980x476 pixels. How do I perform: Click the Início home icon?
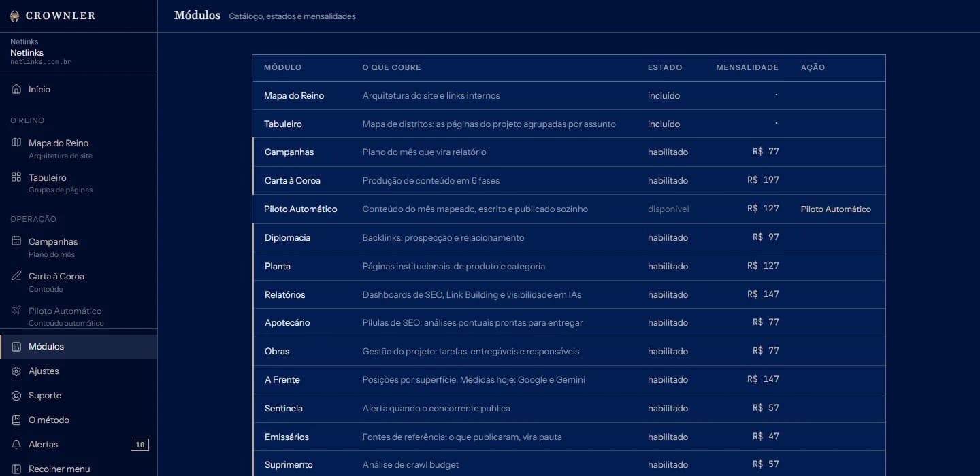tap(16, 89)
